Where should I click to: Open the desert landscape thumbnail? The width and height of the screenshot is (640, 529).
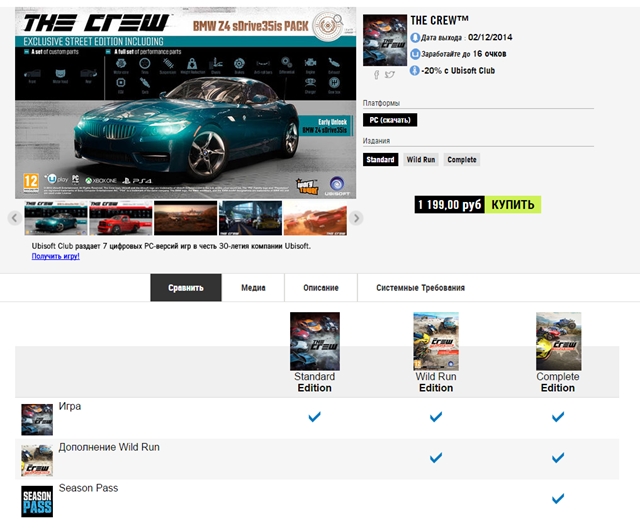185,218
